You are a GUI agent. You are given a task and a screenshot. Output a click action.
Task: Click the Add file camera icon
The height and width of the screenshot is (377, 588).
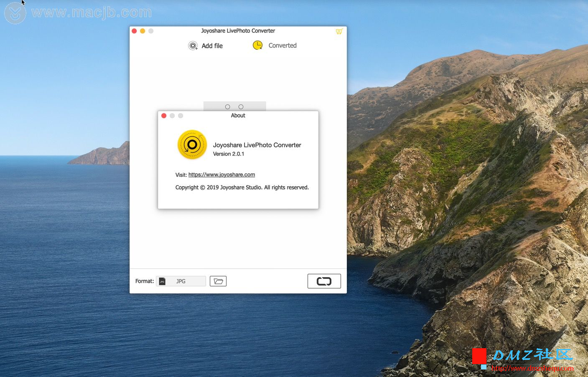coord(193,46)
